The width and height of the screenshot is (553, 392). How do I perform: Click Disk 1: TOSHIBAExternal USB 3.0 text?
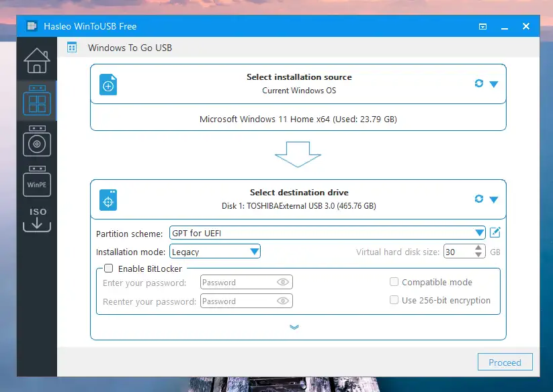click(299, 205)
